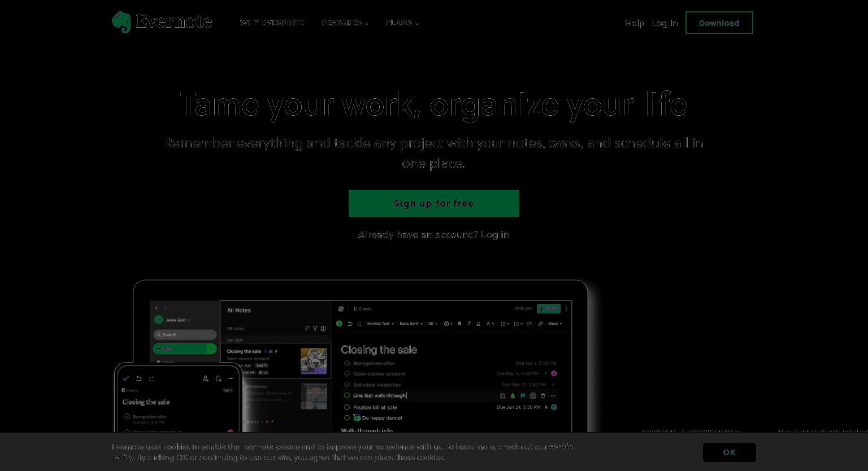Click the purple checkmark in phone mockup
Viewport: 868px width, 471px height.
tap(126, 378)
